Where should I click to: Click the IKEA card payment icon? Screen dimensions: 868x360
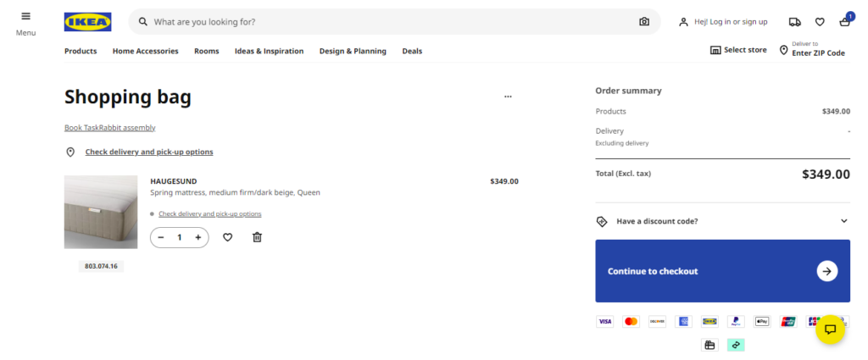tap(709, 322)
